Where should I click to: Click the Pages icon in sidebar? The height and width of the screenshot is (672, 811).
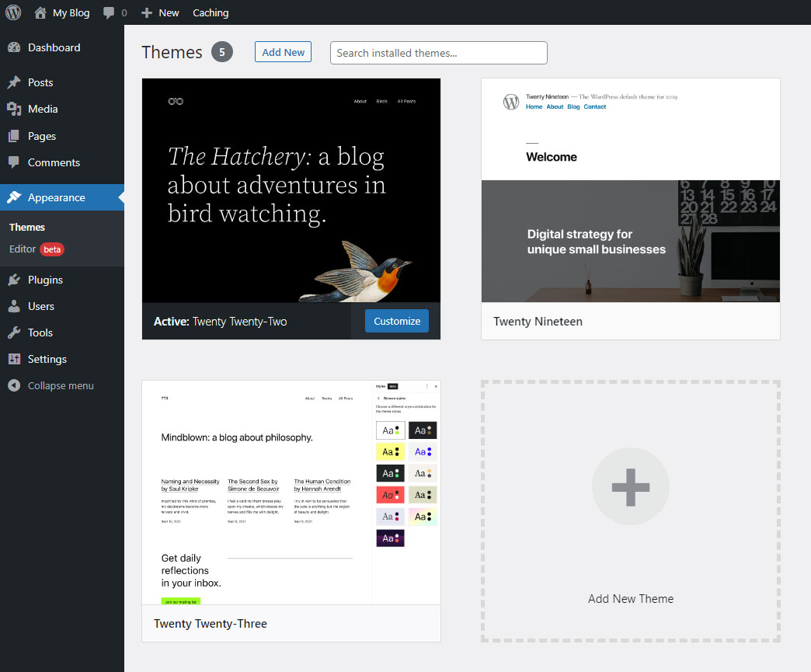click(x=14, y=136)
